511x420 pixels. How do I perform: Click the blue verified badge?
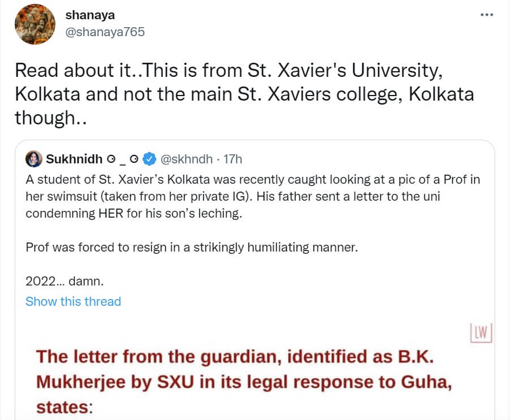(x=149, y=159)
